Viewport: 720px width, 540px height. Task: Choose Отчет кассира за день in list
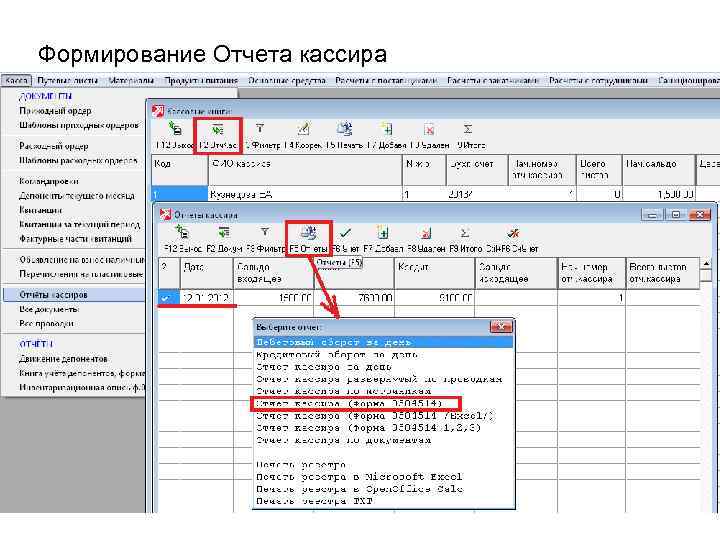(x=383, y=367)
